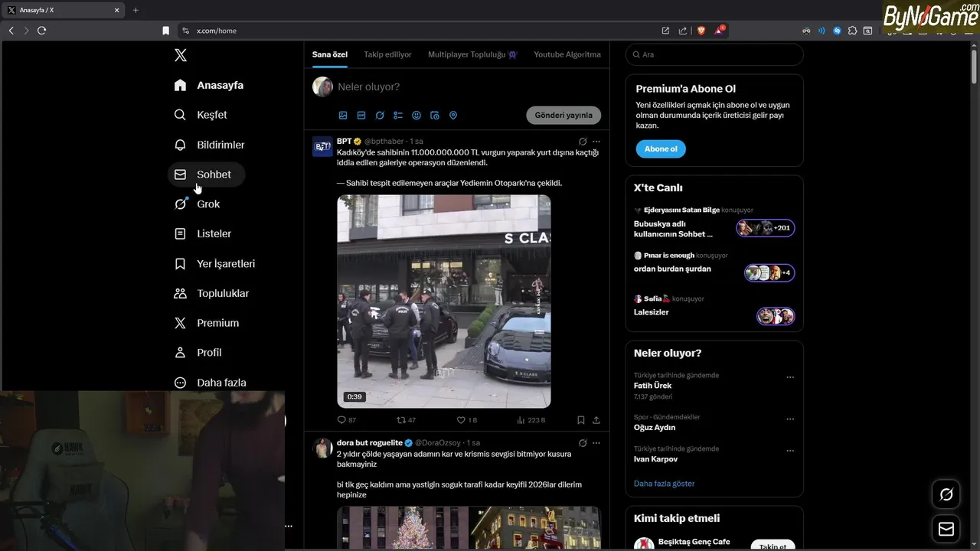Add GIF to post icon
The width and height of the screenshot is (980, 551).
[x=361, y=116]
